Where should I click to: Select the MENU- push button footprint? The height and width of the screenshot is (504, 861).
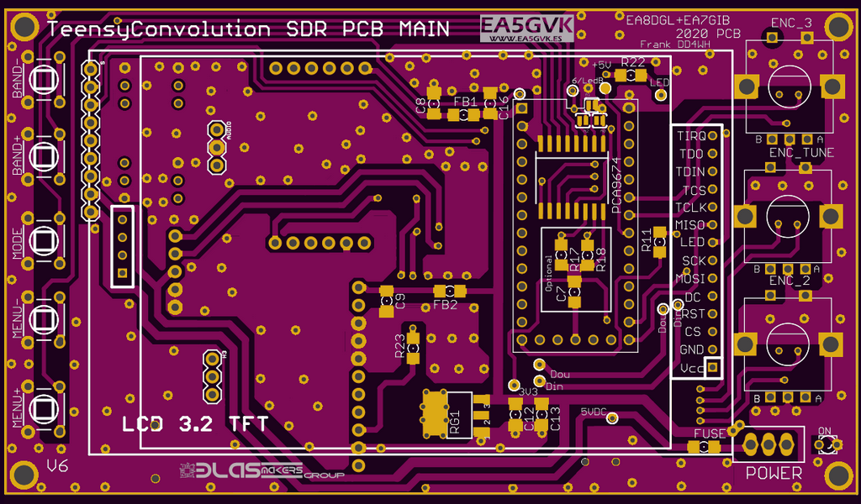click(44, 319)
